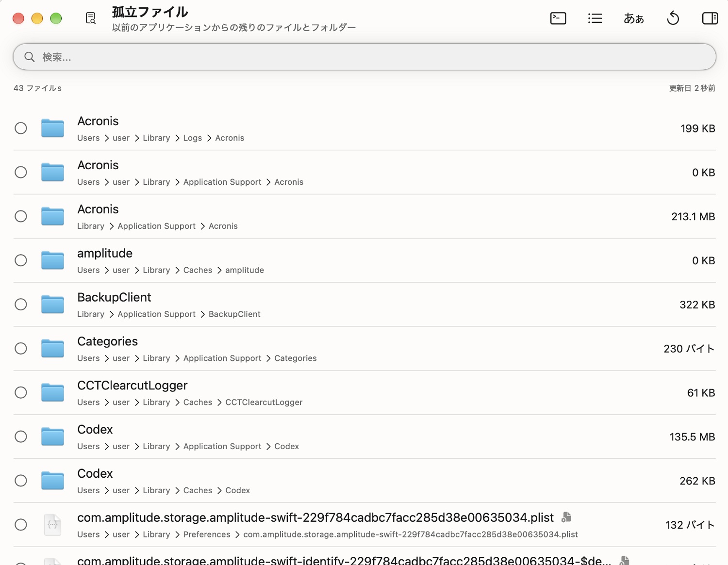
Task: Click folder icon of 135.5 MB Codex row
Action: [52, 436]
